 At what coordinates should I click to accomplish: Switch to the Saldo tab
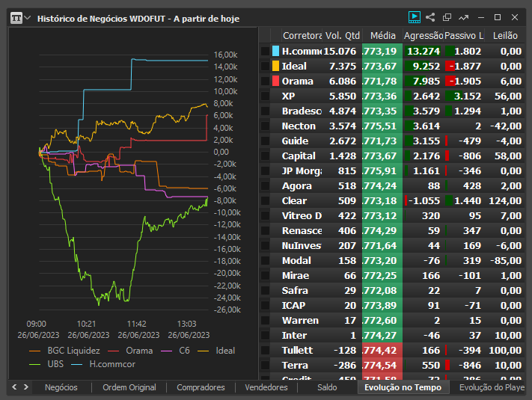327,387
